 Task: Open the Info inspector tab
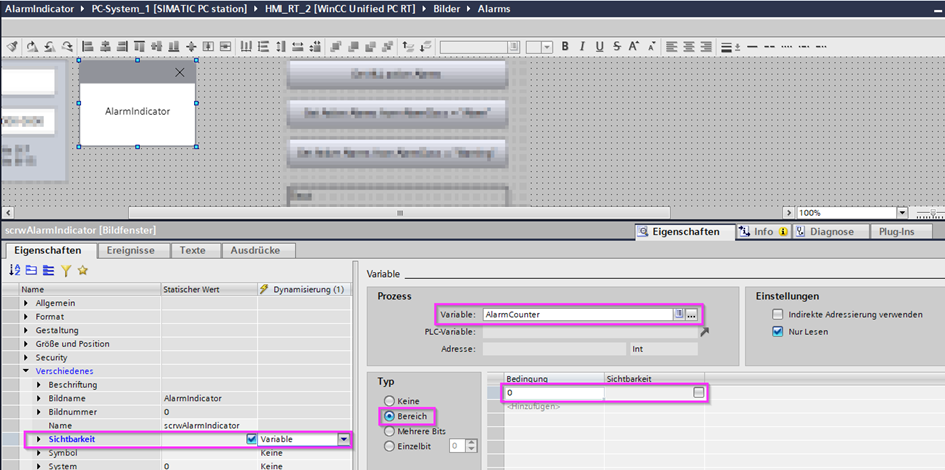click(764, 231)
